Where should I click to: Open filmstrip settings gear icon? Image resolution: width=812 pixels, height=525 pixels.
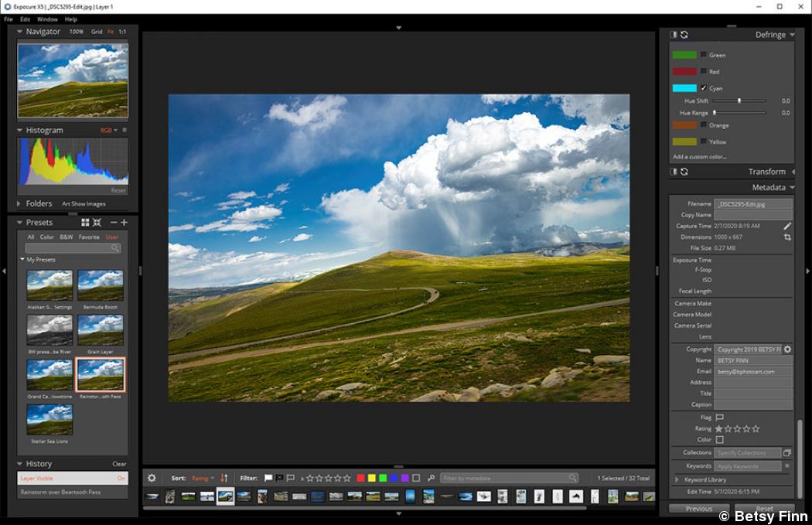tap(152, 478)
